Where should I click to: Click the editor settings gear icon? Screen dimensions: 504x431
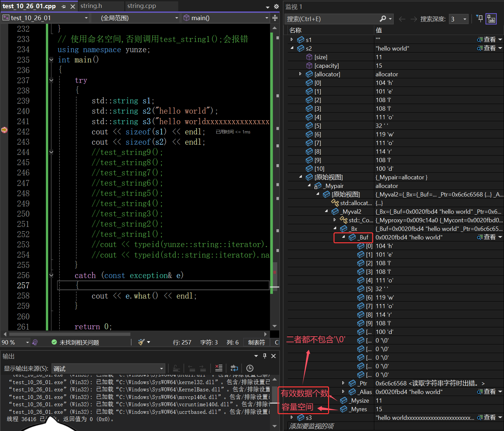[276, 6]
